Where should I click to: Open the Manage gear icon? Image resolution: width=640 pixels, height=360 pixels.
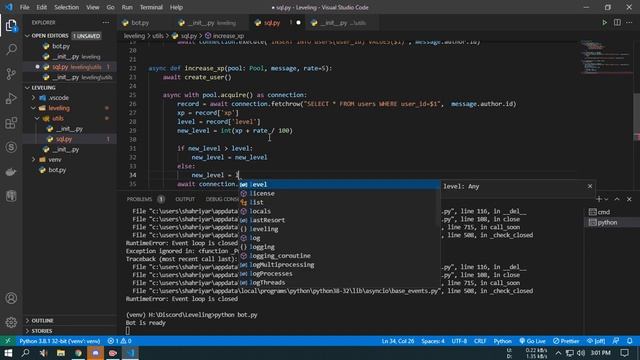click(11, 322)
